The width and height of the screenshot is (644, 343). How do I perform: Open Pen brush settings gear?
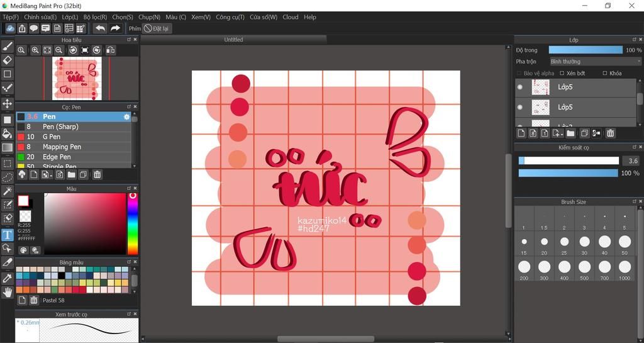click(127, 116)
